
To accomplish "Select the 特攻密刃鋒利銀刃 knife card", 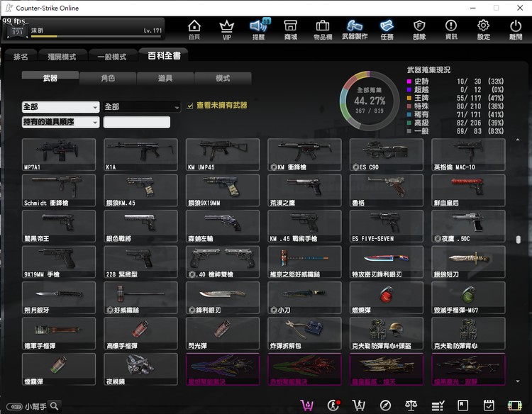I will (x=387, y=262).
